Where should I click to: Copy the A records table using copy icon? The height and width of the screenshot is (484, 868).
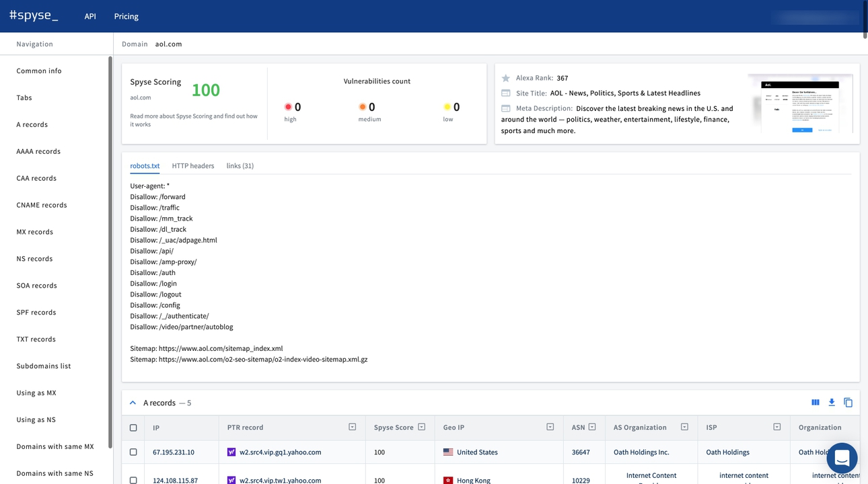coord(848,402)
